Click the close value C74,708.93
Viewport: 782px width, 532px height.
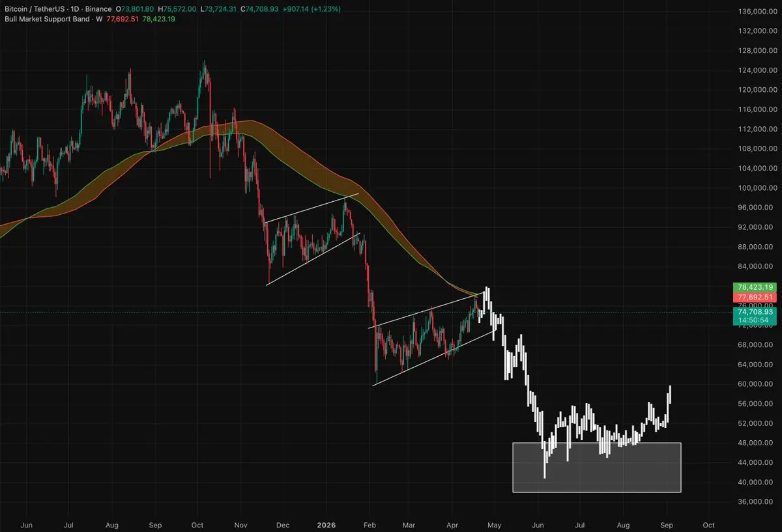[261, 10]
